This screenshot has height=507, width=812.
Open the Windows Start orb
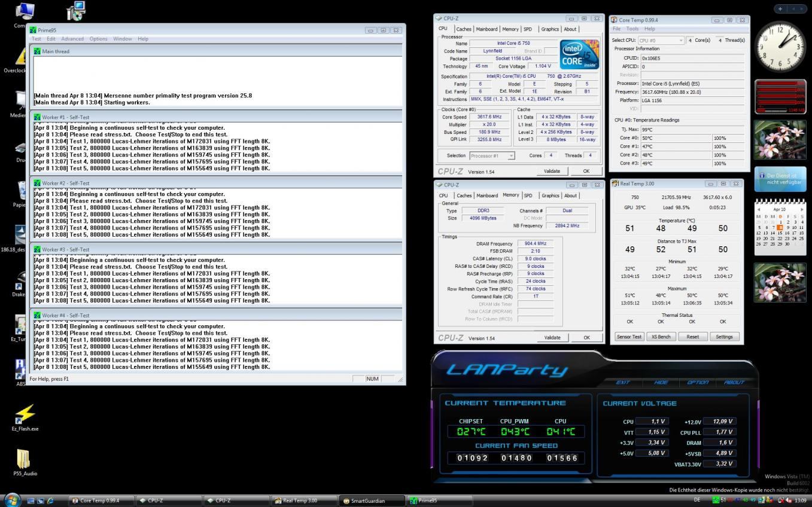(x=12, y=500)
